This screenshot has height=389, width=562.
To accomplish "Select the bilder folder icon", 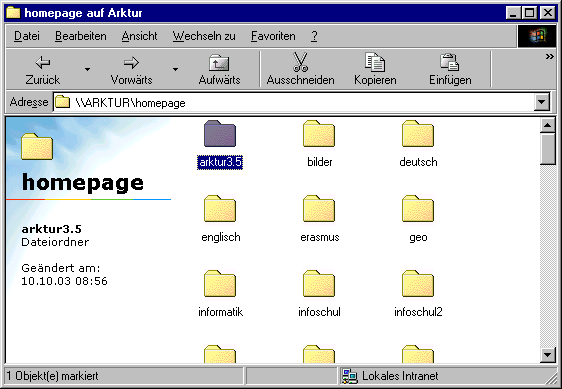I will pos(319,133).
